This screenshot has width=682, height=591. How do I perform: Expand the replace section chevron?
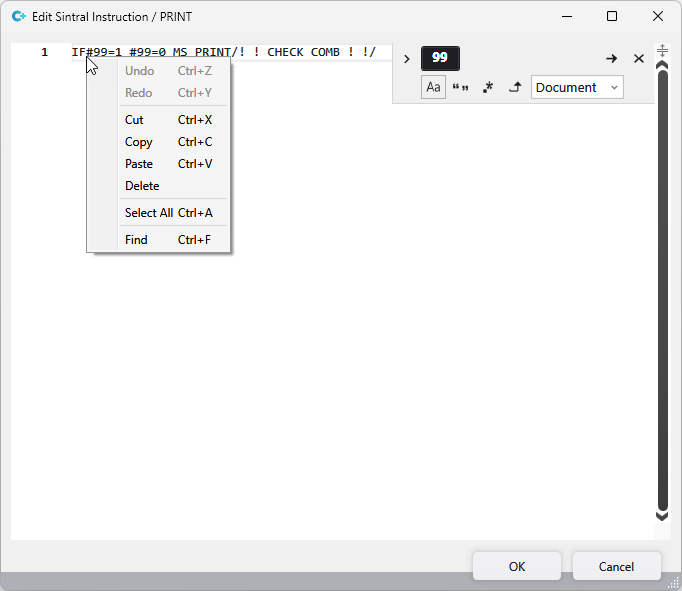point(406,59)
